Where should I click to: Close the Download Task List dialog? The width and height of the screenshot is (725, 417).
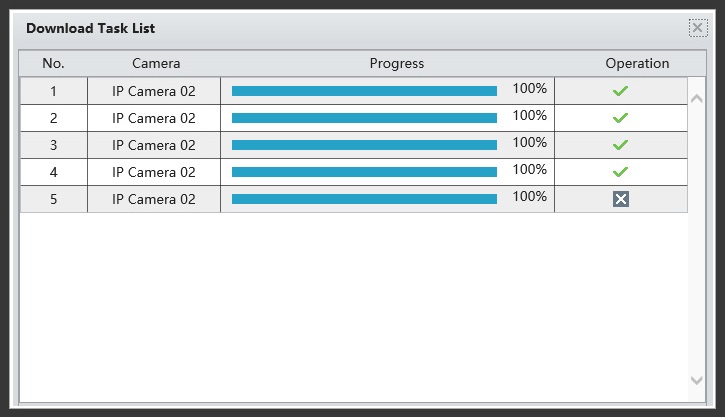pos(698,28)
